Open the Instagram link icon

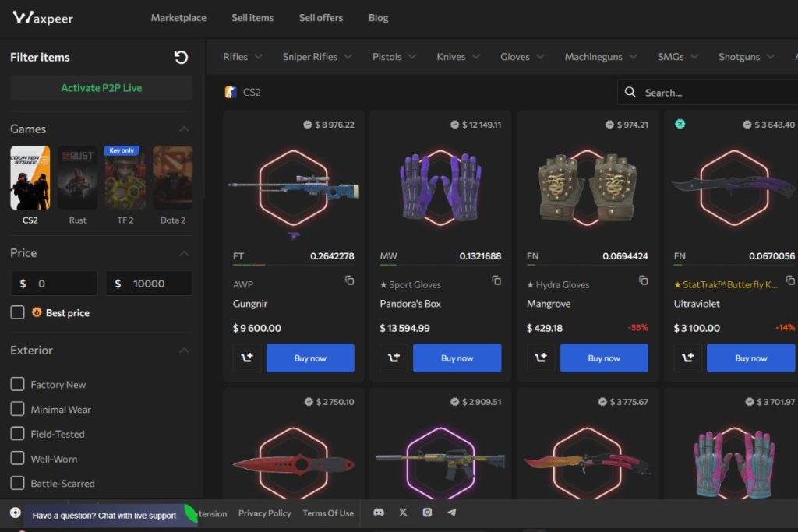428,513
